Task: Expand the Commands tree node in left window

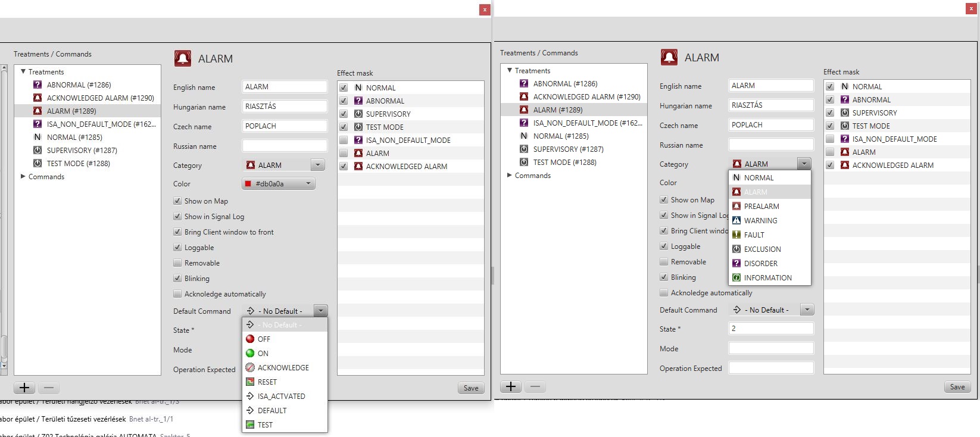Action: point(23,176)
